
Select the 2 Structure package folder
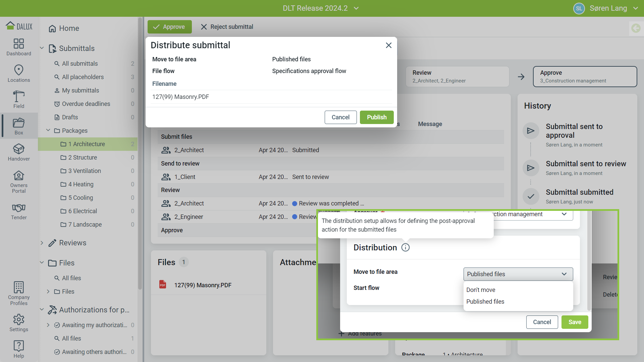pos(83,158)
